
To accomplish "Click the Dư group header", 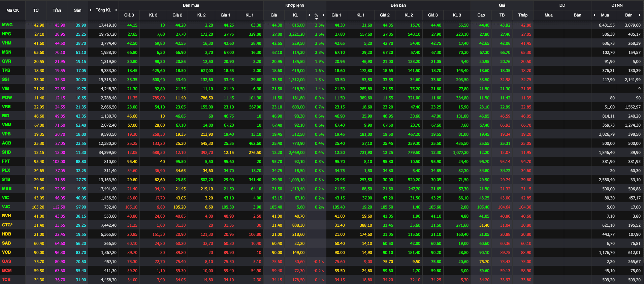I will [x=562, y=5].
